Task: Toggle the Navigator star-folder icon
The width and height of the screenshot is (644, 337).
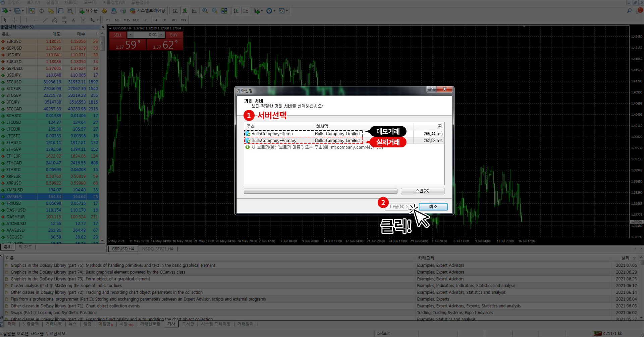Action: [x=51, y=11]
